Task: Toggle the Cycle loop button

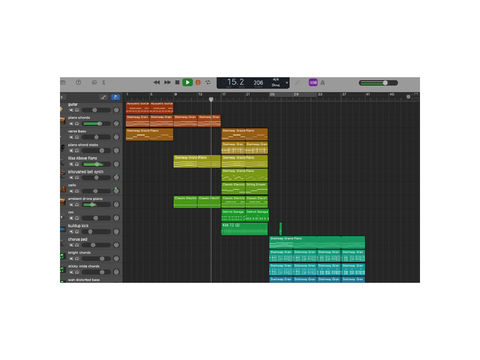Action: pos(208,82)
